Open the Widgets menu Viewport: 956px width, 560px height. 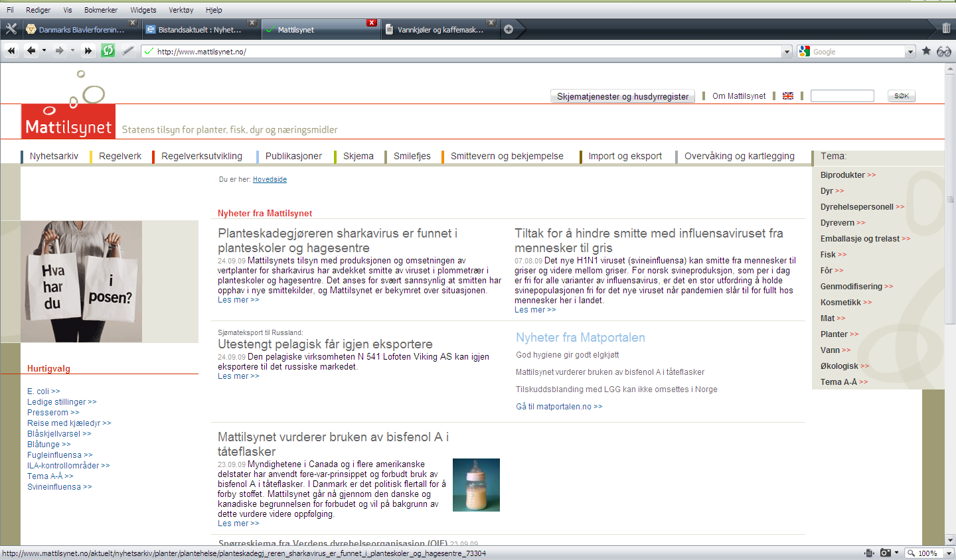(143, 10)
